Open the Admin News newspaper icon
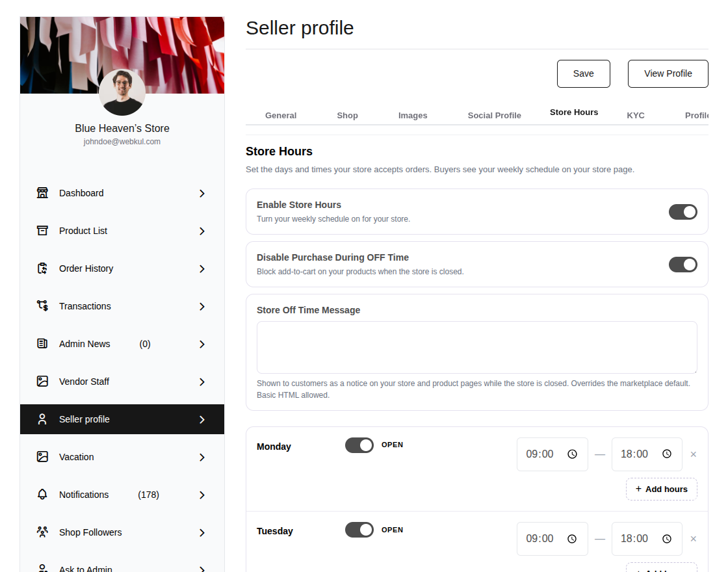 pyautogui.click(x=42, y=343)
